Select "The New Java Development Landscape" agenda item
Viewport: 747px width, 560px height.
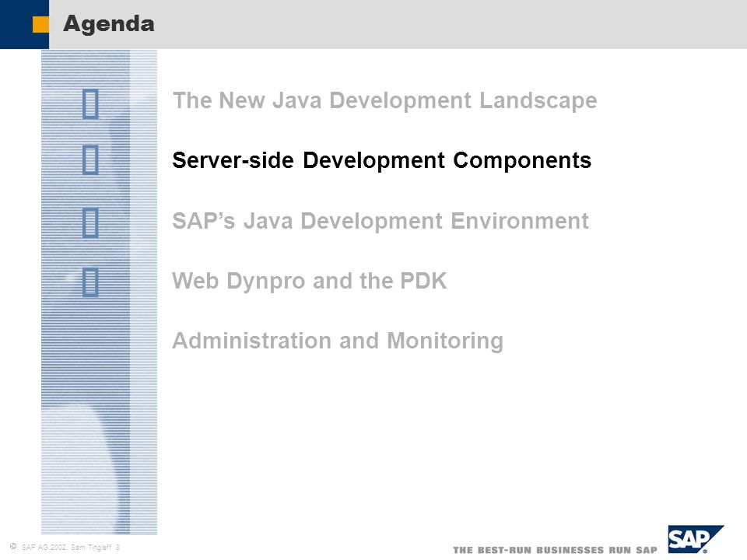click(384, 100)
